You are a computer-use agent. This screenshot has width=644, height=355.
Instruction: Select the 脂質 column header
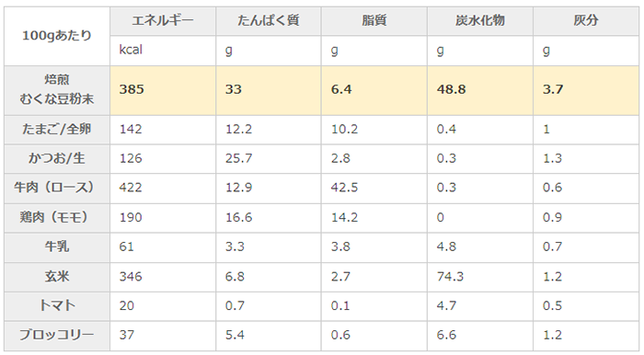click(x=374, y=20)
